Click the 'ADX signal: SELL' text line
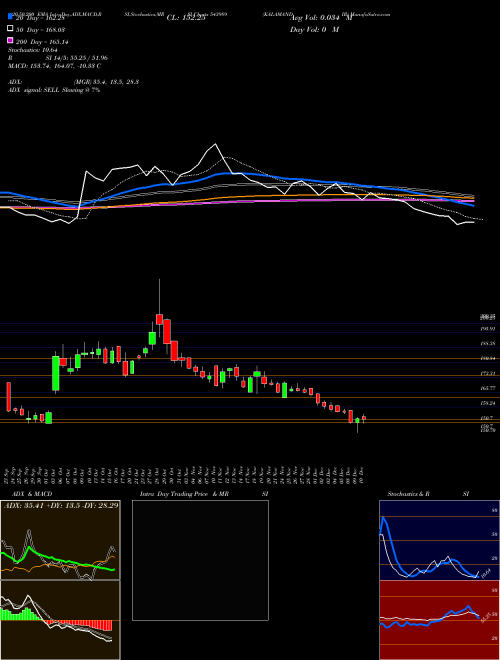 tap(54, 90)
